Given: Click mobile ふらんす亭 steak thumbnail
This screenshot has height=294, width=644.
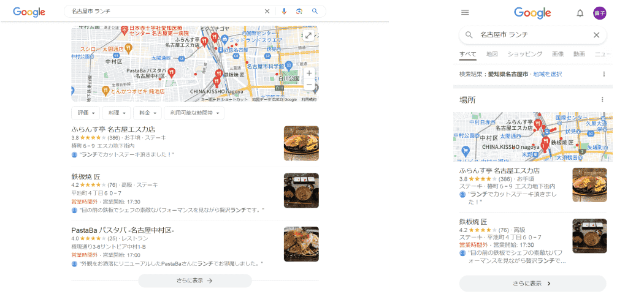Looking at the screenshot, I should click(x=589, y=185).
